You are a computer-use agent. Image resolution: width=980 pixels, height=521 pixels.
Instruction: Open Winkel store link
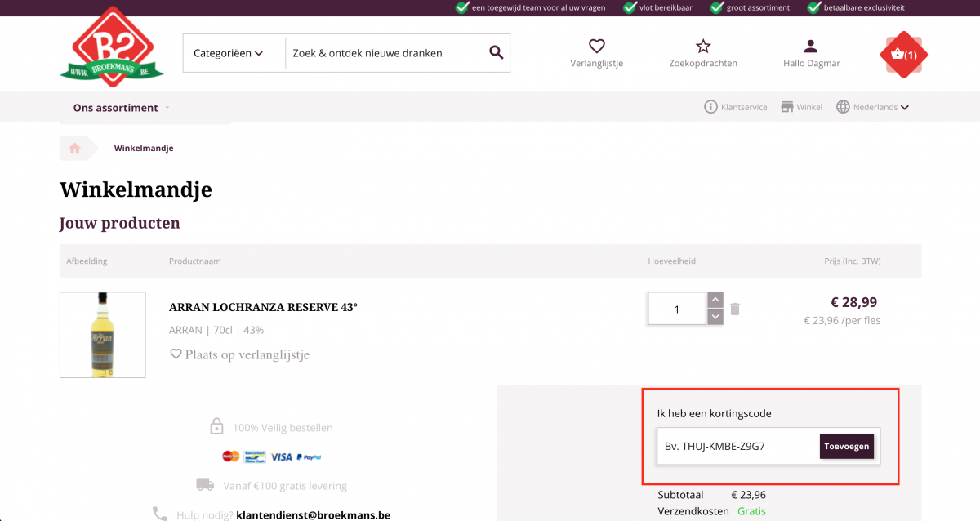(802, 107)
